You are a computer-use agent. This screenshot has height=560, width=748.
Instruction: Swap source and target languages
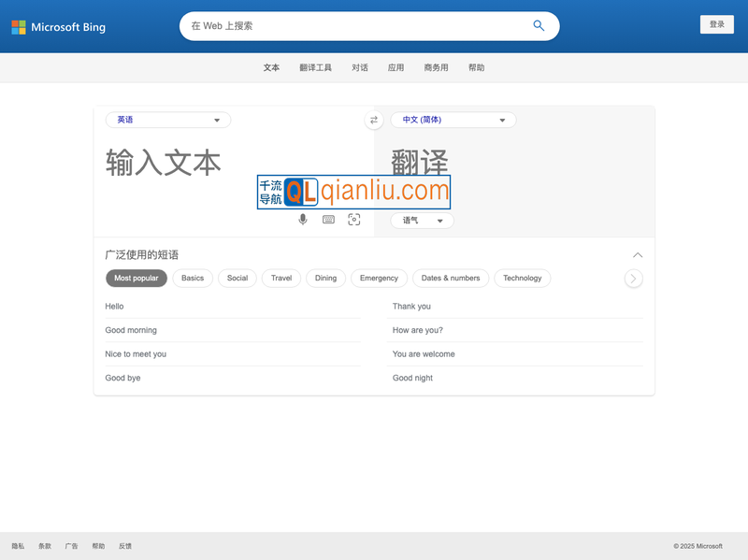click(x=374, y=120)
